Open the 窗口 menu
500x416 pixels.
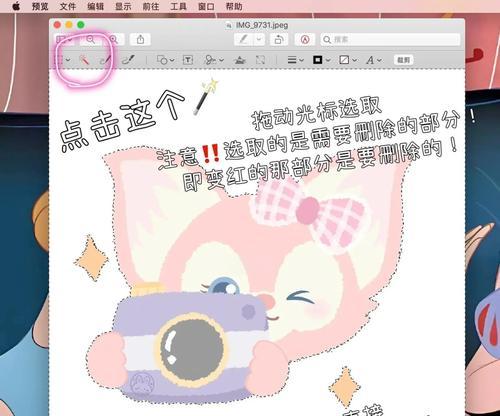tap(206, 6)
